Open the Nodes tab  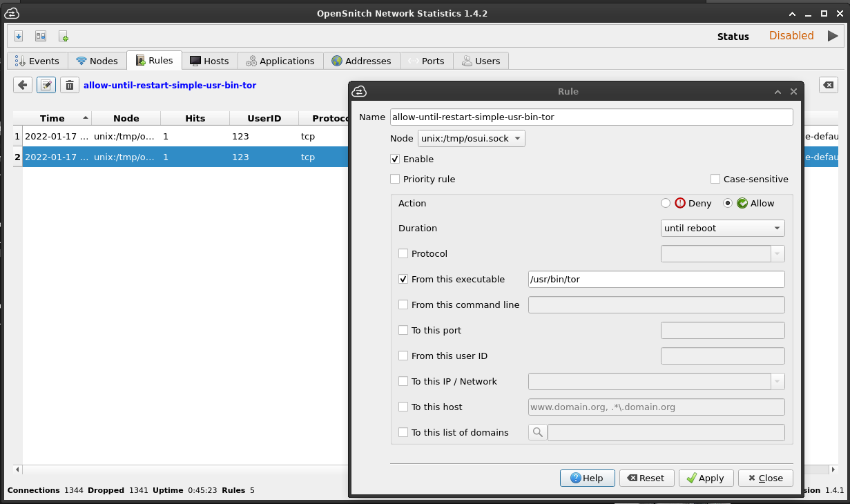97,61
